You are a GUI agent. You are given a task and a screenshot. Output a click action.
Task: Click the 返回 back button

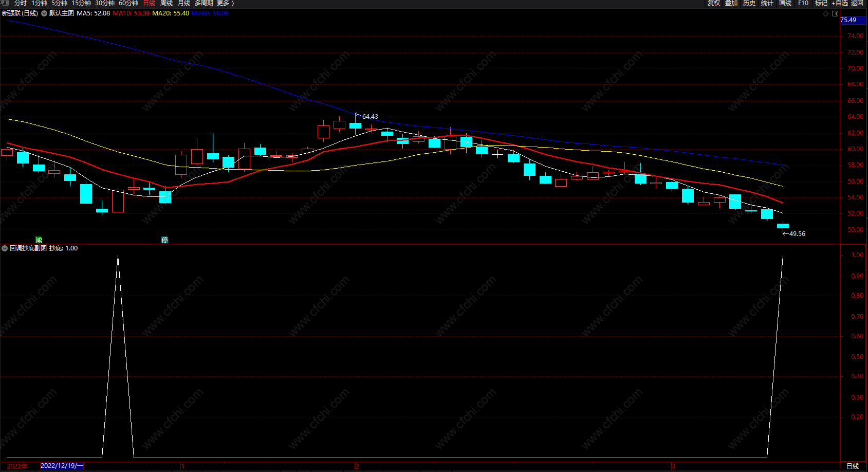(x=857, y=3)
